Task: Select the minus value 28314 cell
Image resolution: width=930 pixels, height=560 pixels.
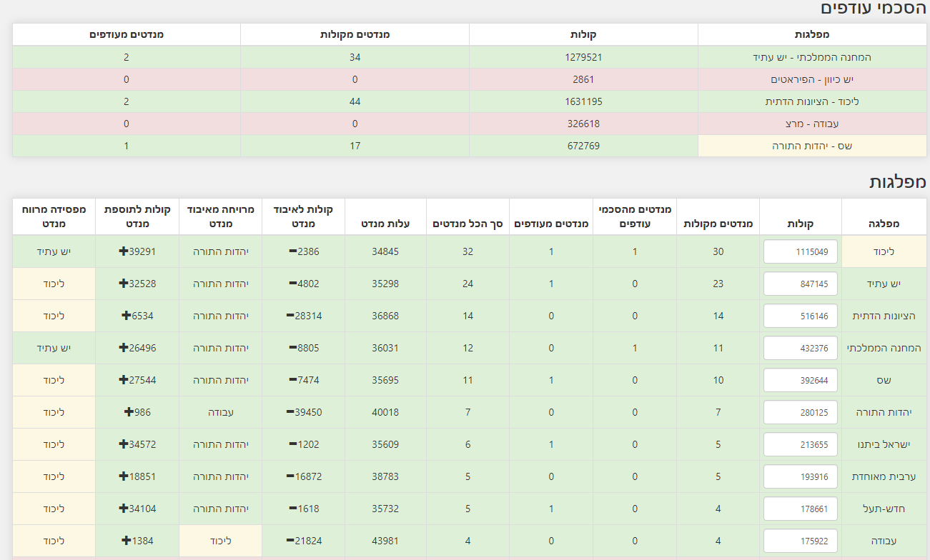Action: [304, 316]
